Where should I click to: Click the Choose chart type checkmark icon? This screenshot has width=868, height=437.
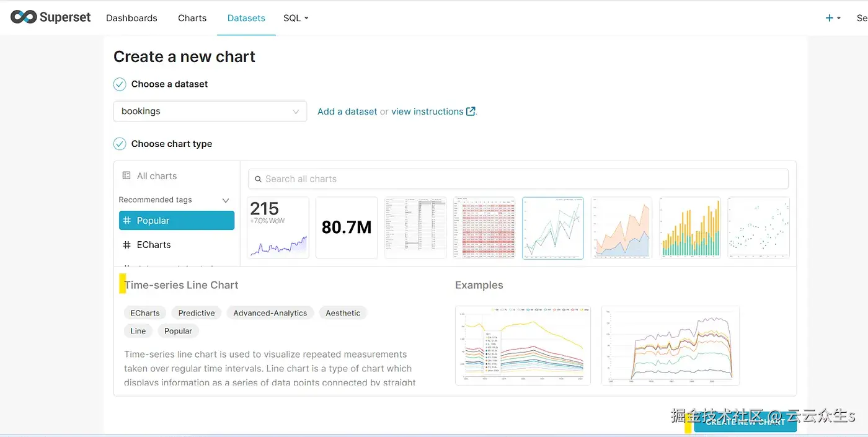(120, 144)
